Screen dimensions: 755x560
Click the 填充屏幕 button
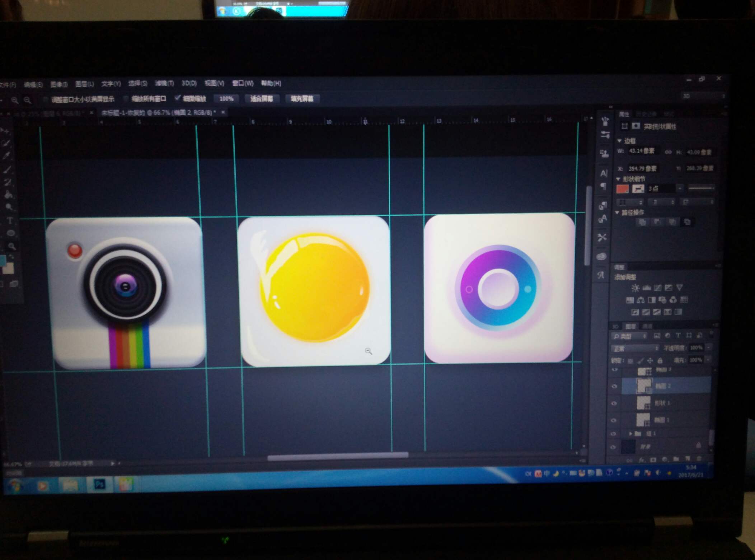pos(302,99)
